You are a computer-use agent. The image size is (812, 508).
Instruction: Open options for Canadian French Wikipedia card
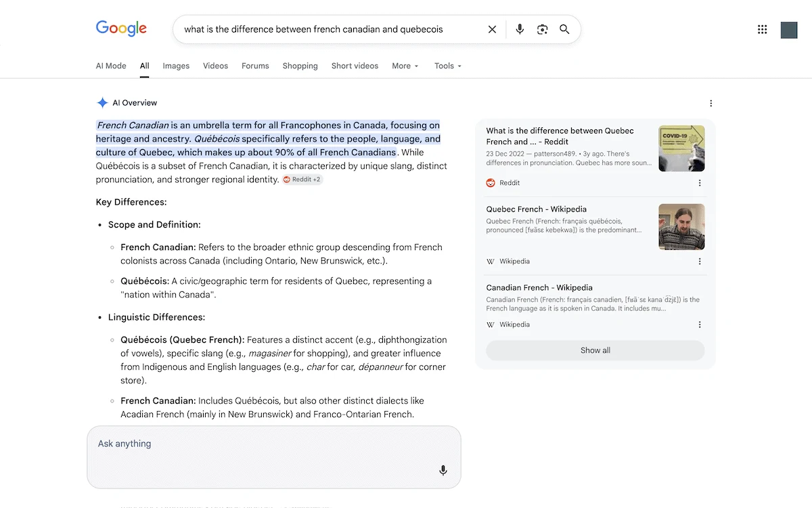point(700,324)
